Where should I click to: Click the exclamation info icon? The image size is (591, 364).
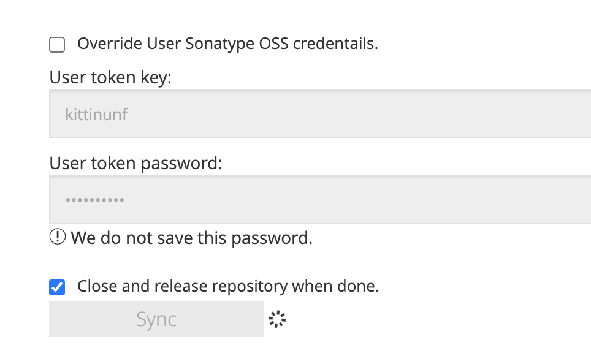tap(58, 237)
